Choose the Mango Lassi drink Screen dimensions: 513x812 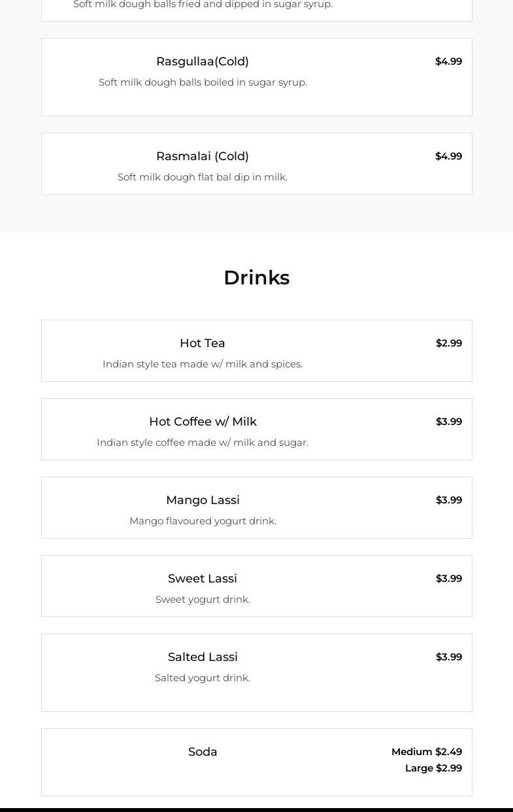[203, 500]
